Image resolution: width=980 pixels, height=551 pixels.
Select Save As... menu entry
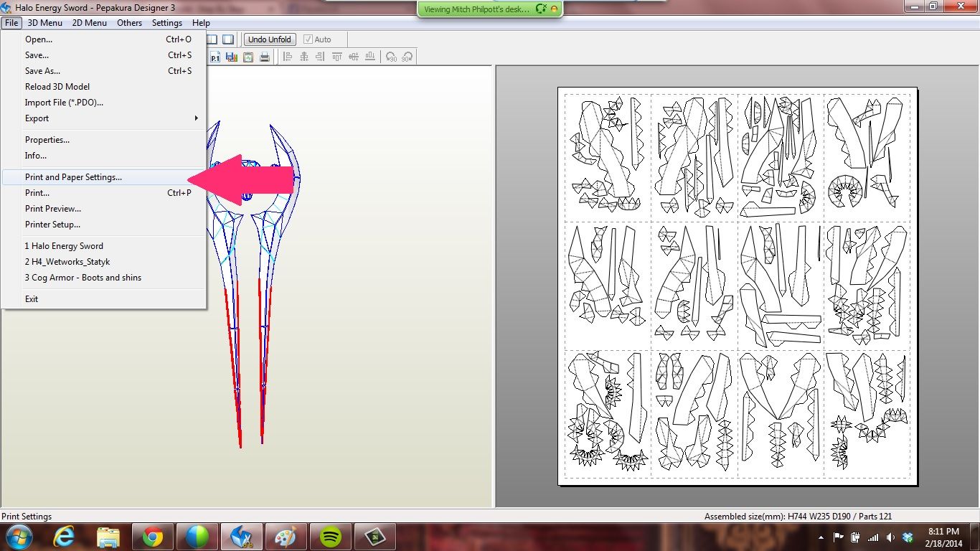coord(104,71)
